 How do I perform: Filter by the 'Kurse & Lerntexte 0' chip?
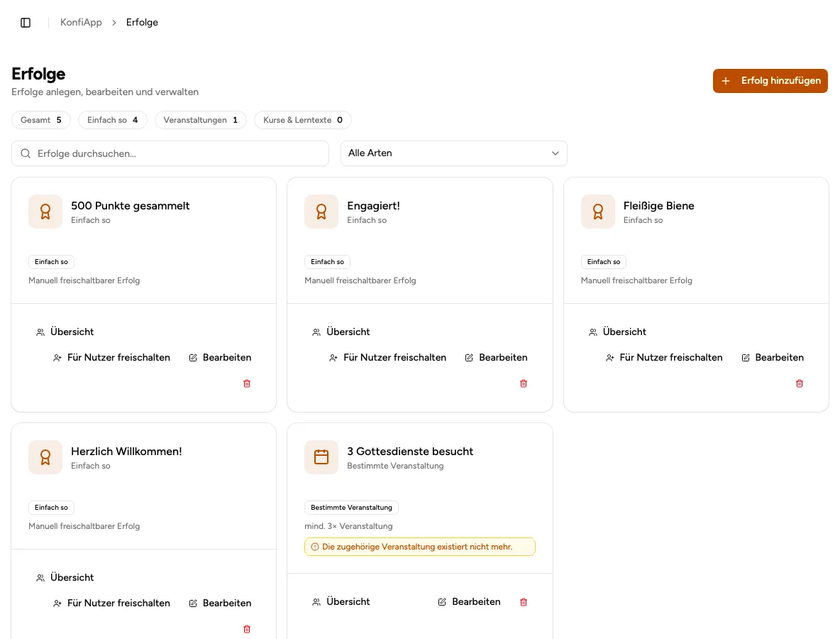click(x=303, y=120)
